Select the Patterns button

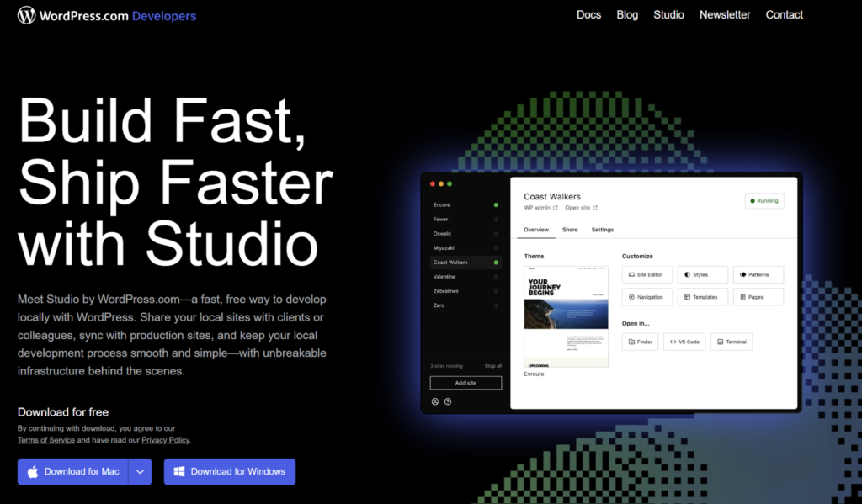coord(758,274)
